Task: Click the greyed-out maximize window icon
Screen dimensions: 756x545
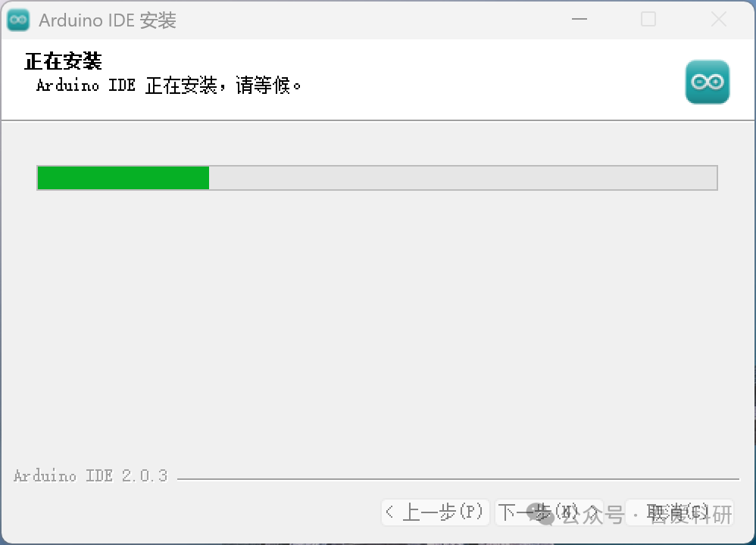Action: click(648, 19)
